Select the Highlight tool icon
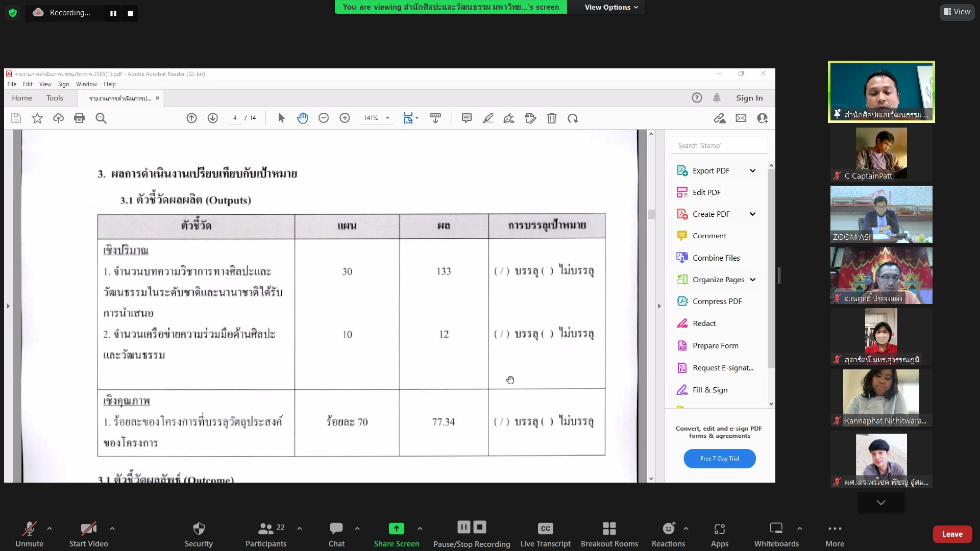The image size is (980, 551). click(x=487, y=118)
